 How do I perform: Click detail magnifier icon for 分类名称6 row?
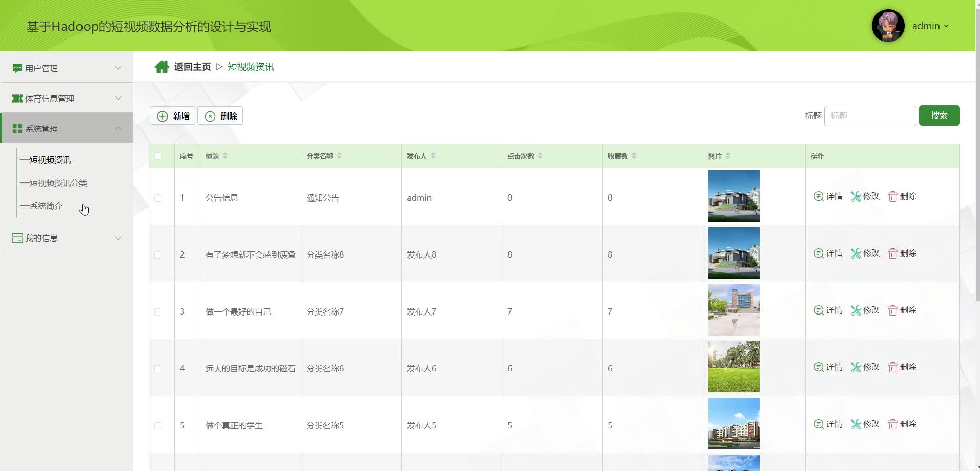[819, 367]
